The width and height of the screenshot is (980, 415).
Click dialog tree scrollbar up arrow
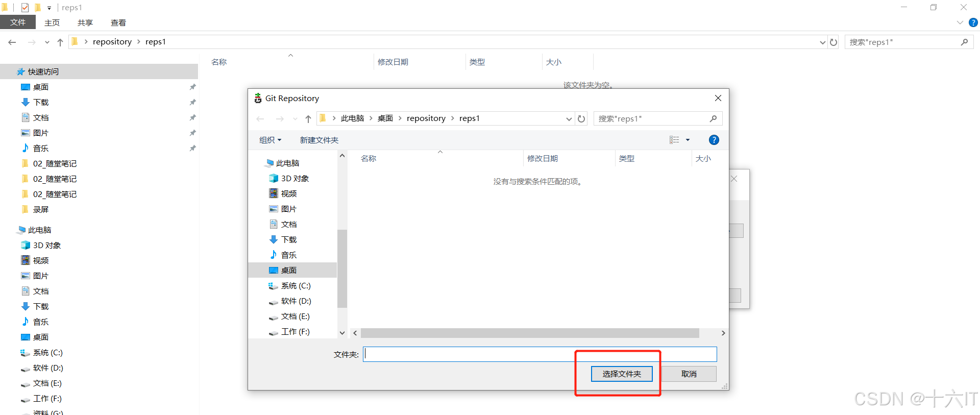coord(342,156)
